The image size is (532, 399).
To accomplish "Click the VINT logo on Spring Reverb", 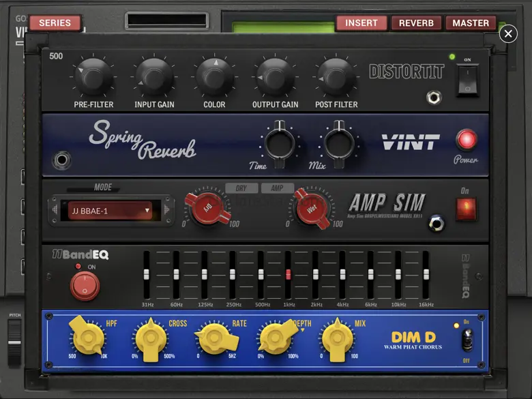I will coord(411,142).
